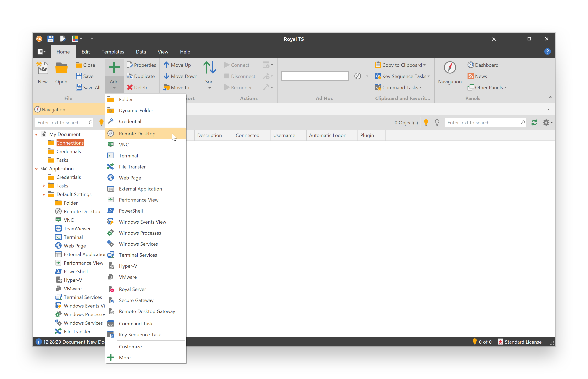Viewport: 588px width, 379px height.
Task: Click Customize... in Add menu
Action: [146, 347]
